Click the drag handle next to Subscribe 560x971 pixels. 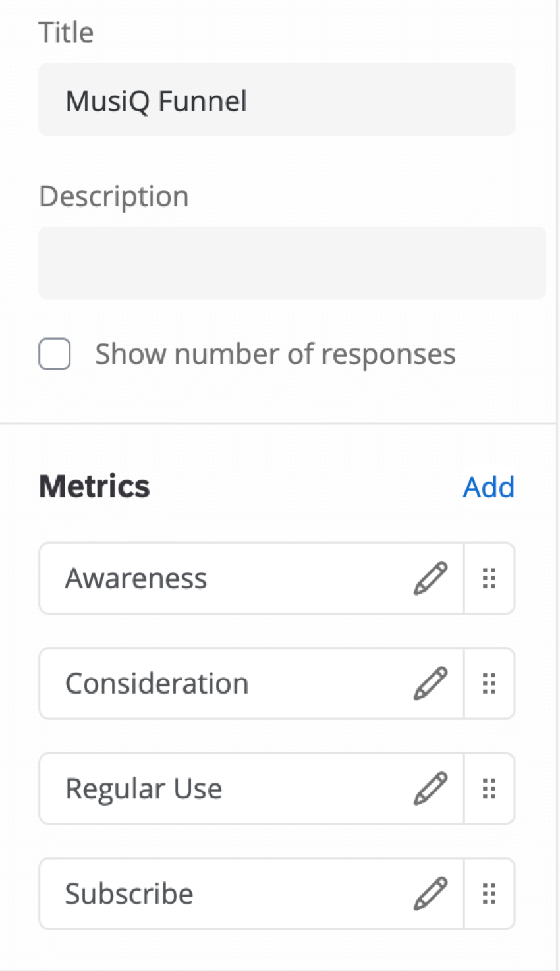coord(489,893)
